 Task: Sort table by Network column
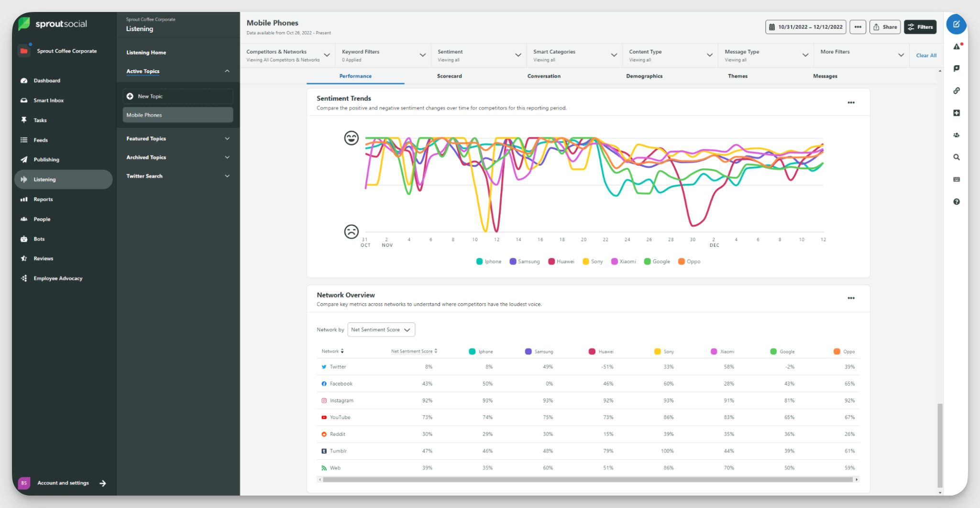(x=332, y=352)
